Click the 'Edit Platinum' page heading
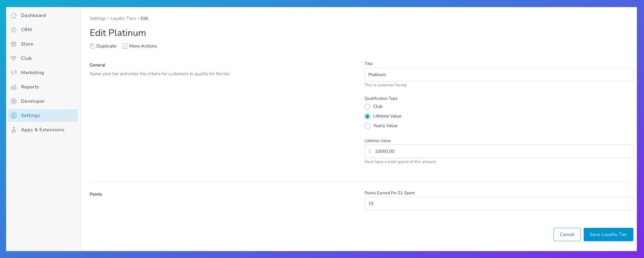This screenshot has width=644, height=258. (x=118, y=33)
